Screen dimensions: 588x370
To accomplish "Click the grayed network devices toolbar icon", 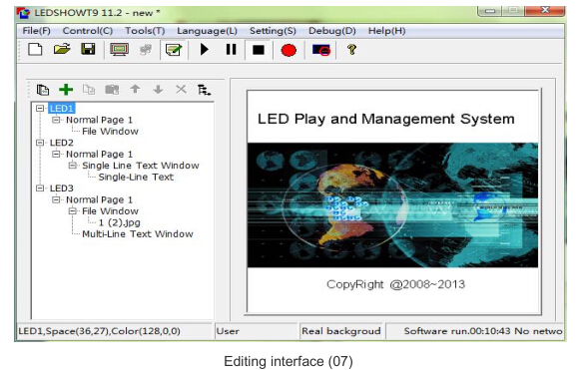I will [146, 50].
